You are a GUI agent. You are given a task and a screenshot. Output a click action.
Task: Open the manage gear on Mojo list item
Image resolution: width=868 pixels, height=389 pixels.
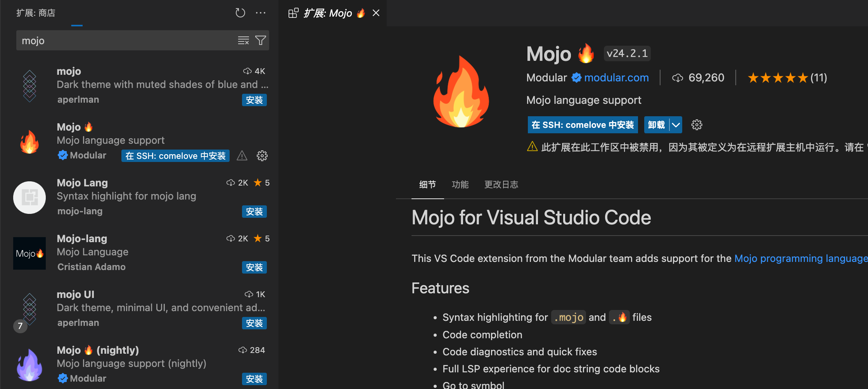[262, 156]
